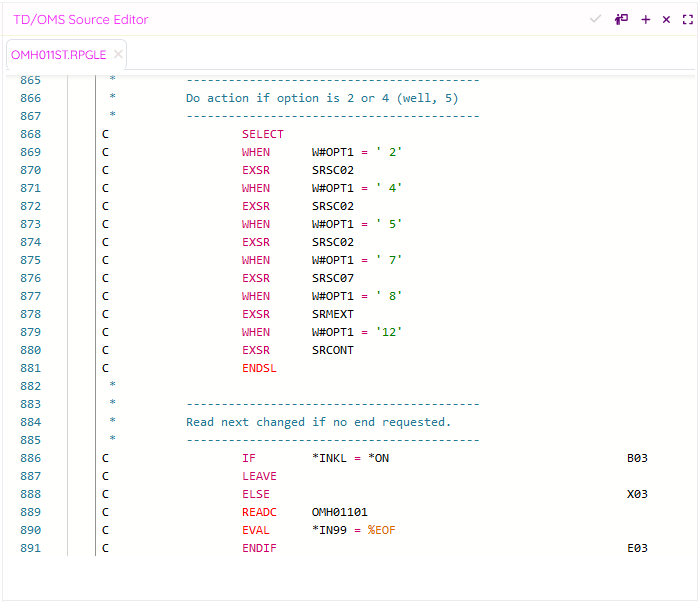This screenshot has width=698, height=602.
Task: Click line number 886 in the gutter
Action: coord(30,458)
